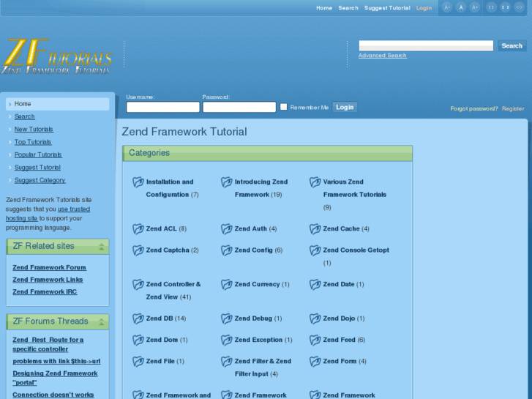532x399 pixels.
Task: Select Suggest Tutorial in the sidebar menu
Action: click(x=37, y=168)
